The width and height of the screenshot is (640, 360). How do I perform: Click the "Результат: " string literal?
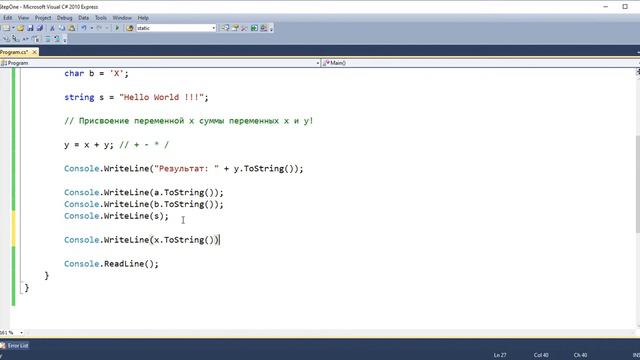[x=187, y=169]
